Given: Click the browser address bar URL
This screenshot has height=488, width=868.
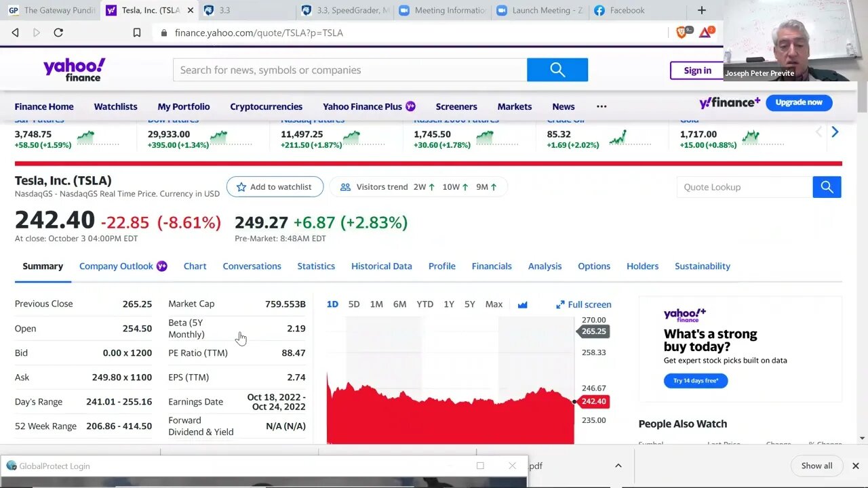Looking at the screenshot, I should tap(259, 33).
